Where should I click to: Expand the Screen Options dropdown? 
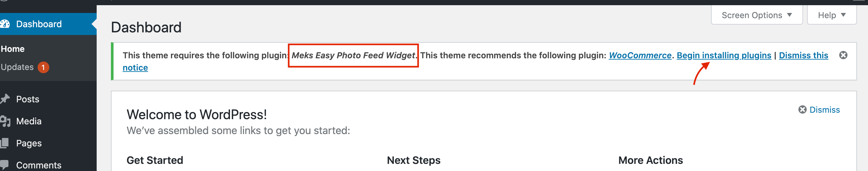(x=756, y=15)
